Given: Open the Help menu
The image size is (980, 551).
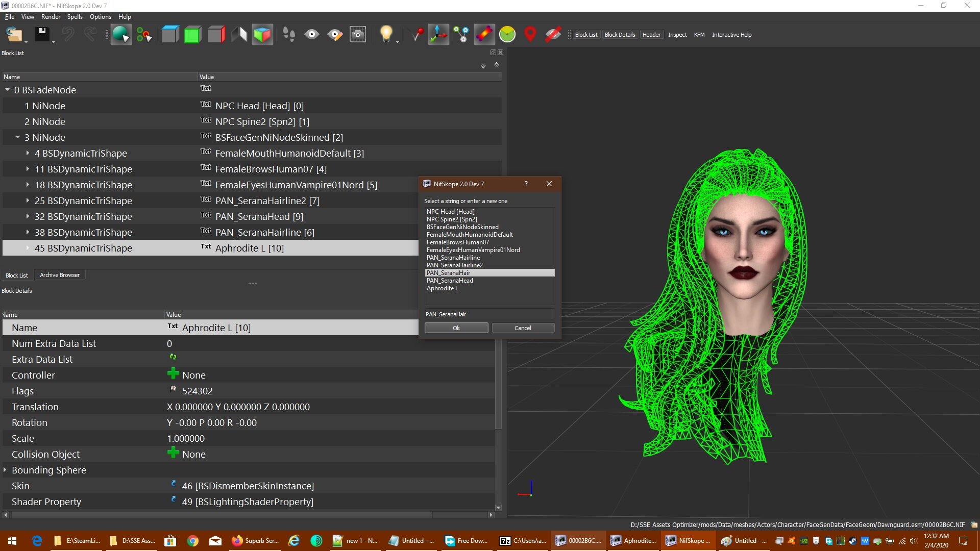Looking at the screenshot, I should click(125, 17).
